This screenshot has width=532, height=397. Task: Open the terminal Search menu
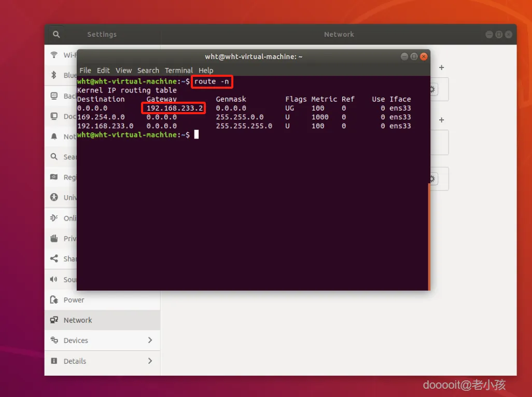point(148,70)
